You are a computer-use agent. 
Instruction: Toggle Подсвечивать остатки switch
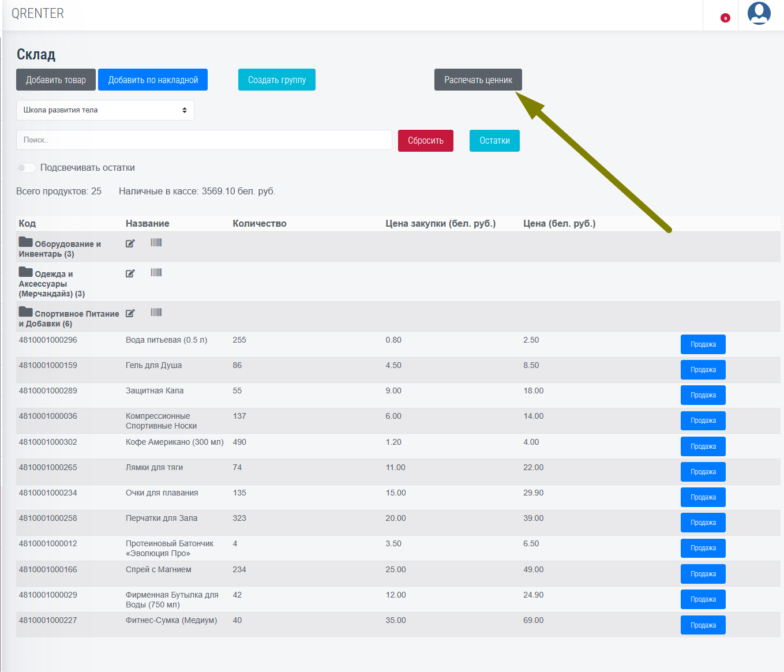27,168
